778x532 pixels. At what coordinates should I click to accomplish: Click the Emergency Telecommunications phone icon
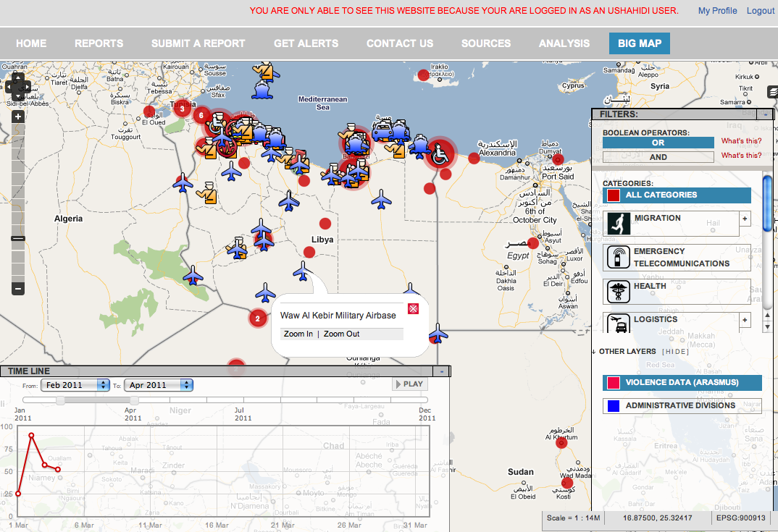(617, 258)
